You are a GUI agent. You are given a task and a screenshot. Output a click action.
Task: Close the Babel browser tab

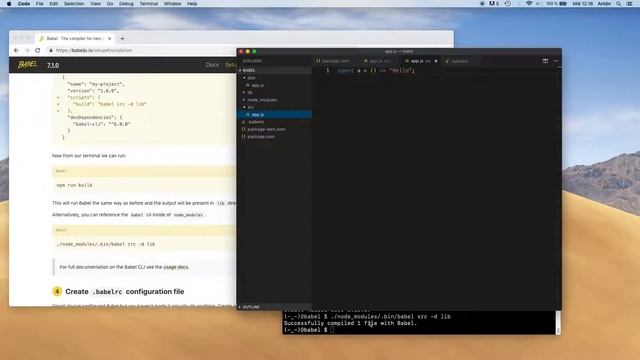109,38
